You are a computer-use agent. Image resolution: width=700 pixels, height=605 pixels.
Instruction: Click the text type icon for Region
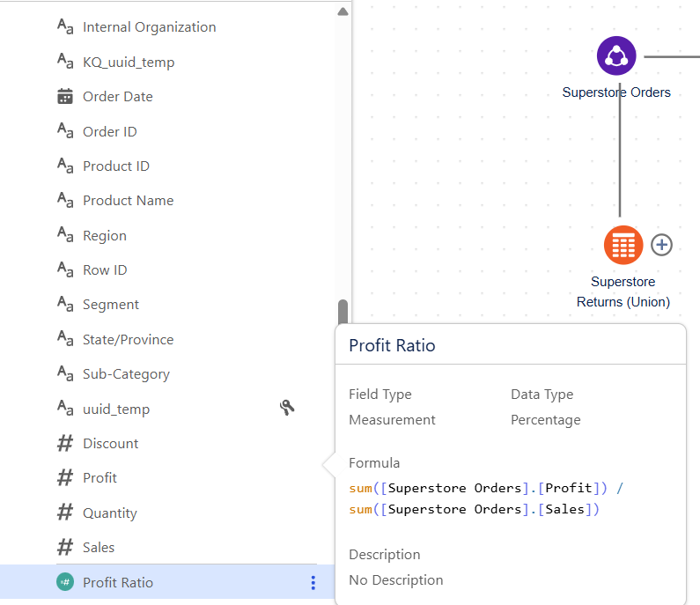65,234
